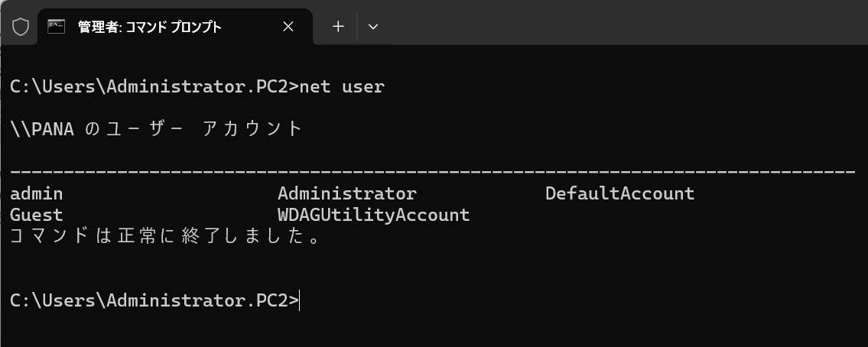This screenshot has height=347, width=868.
Task: Click the DefaultAccount user name
Action: tap(619, 194)
